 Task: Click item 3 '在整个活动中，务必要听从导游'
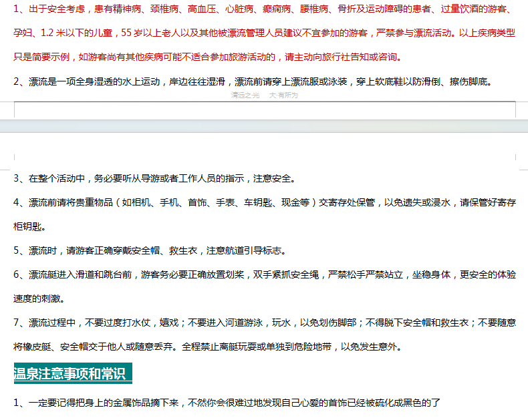point(155,178)
